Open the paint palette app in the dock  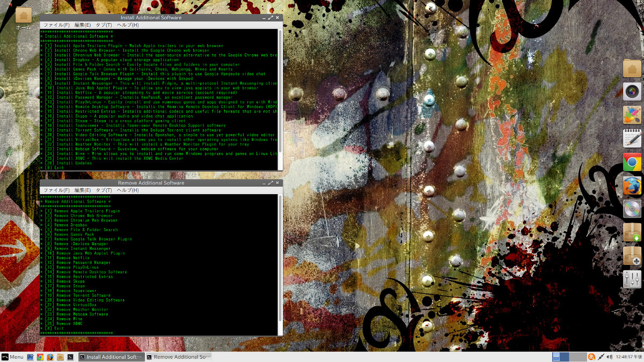(x=632, y=115)
